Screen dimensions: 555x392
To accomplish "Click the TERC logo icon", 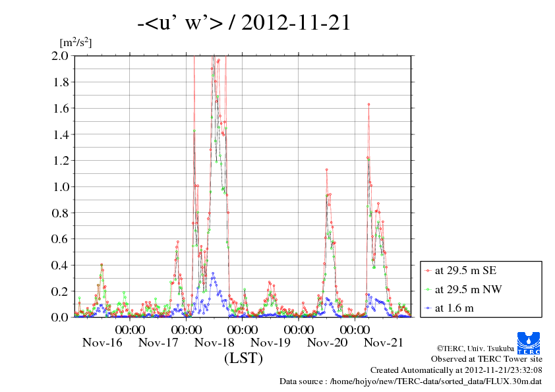I will pyautogui.click(x=528, y=343).
